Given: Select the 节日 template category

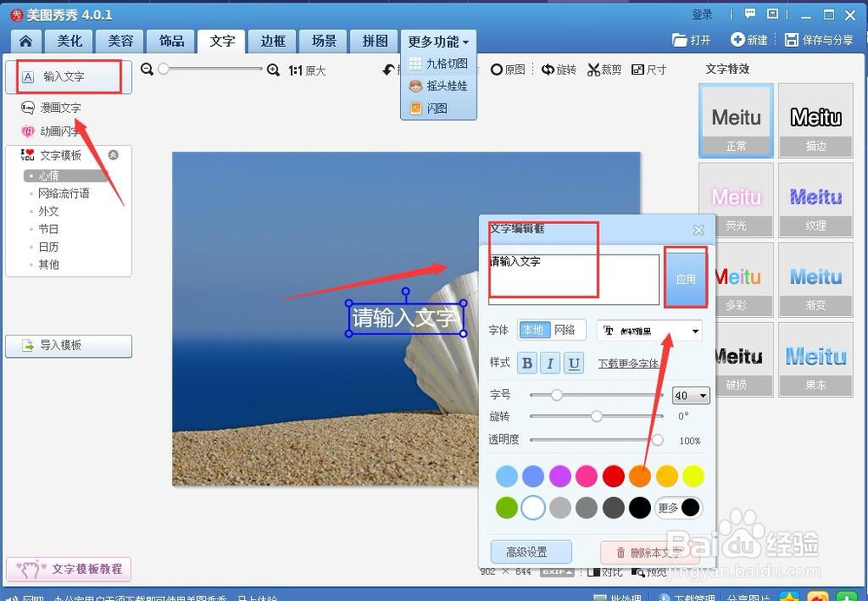Looking at the screenshot, I should (x=48, y=228).
